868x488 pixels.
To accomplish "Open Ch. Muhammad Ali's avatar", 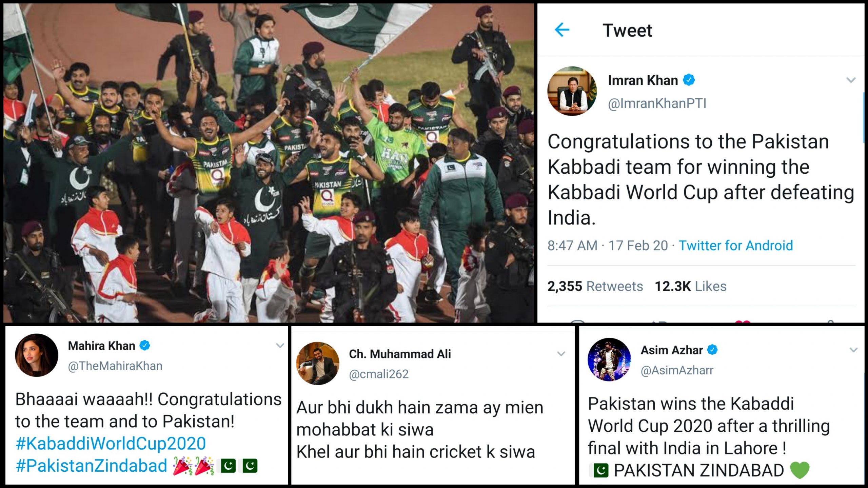I will [x=318, y=363].
